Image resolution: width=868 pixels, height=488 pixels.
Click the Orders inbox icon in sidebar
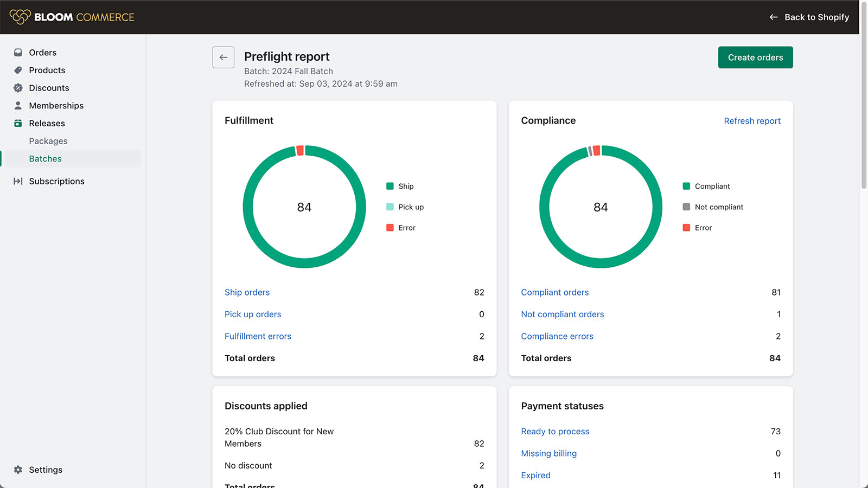[18, 53]
